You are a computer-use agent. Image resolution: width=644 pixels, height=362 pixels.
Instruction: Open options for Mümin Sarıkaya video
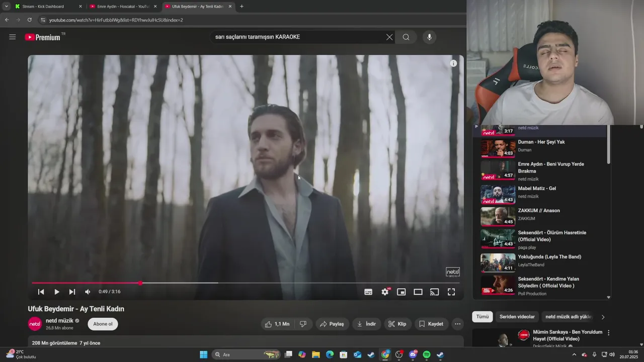tap(609, 333)
